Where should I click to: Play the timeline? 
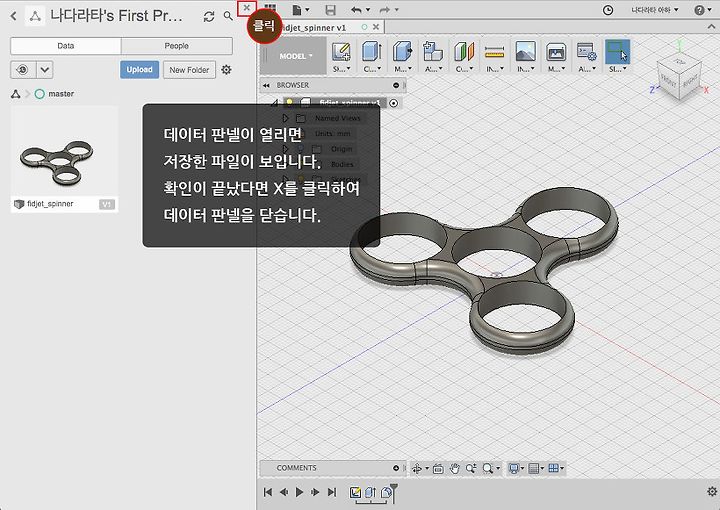tap(299, 492)
